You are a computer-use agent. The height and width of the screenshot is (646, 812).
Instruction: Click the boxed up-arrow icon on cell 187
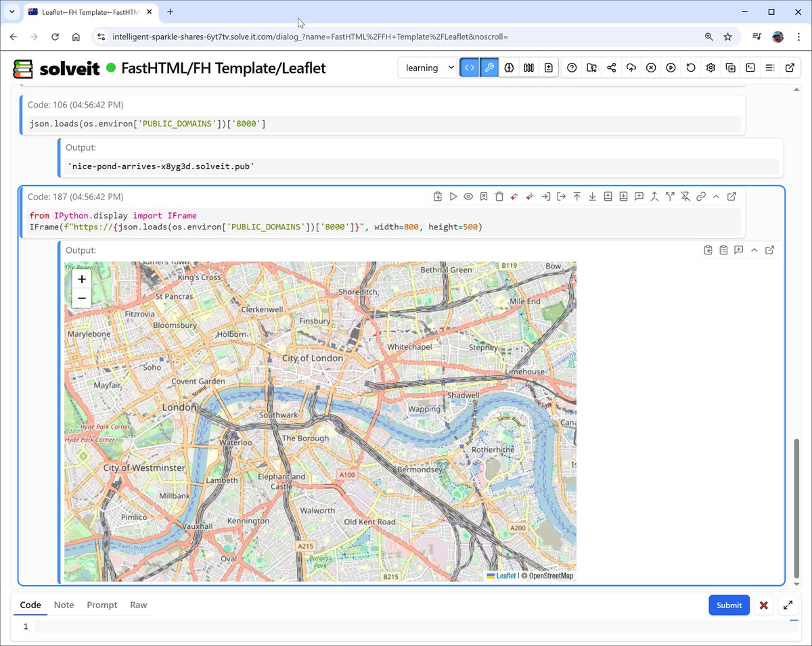click(x=608, y=197)
